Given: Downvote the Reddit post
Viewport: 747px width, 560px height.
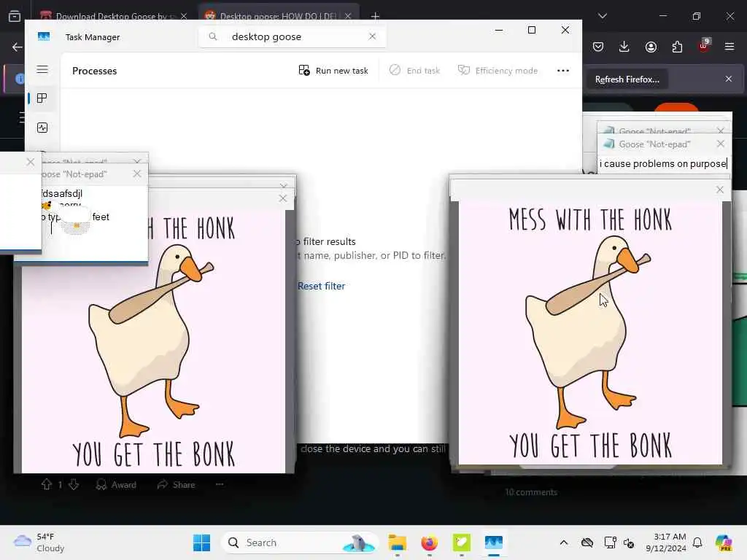Looking at the screenshot, I should (74, 485).
